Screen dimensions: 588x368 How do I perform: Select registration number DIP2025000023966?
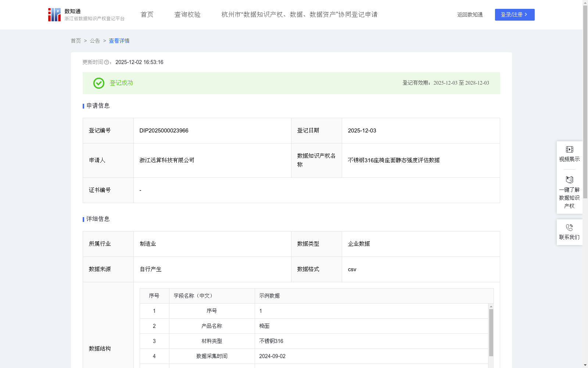click(164, 131)
